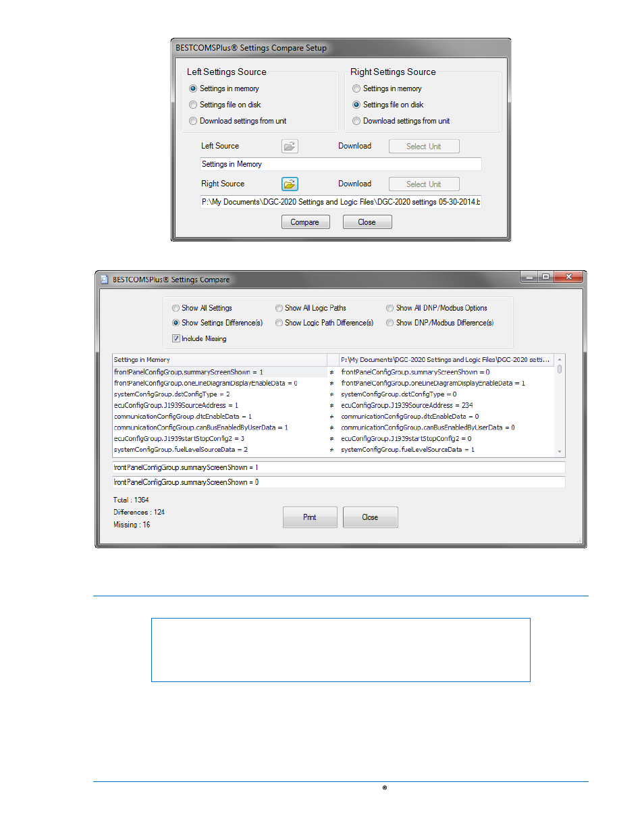
Task: Click Compare button in setup dialog
Action: (305, 222)
